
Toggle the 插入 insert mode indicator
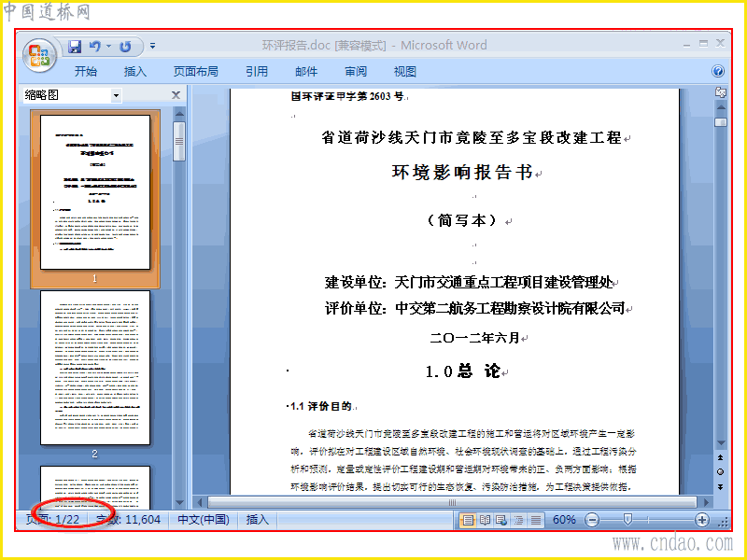258,520
